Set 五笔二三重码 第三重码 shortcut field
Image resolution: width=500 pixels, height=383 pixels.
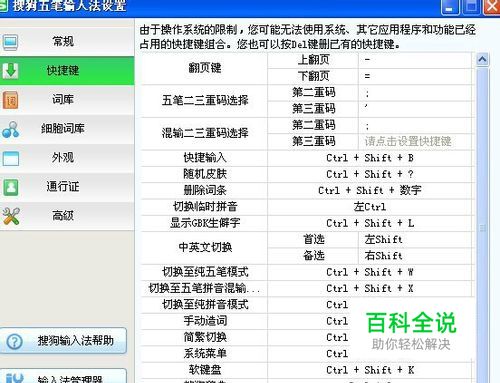(415, 109)
